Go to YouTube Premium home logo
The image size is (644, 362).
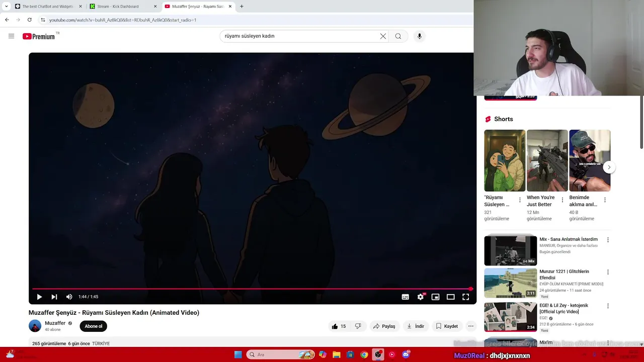click(39, 36)
